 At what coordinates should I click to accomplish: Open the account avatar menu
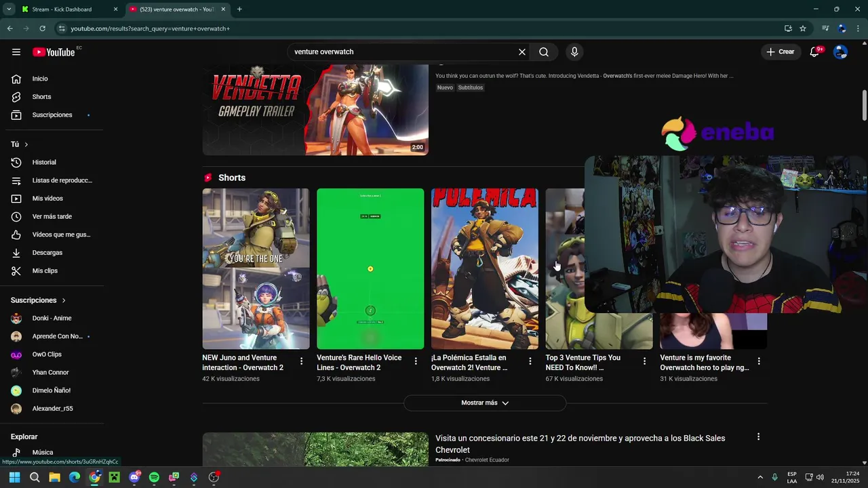(x=841, y=52)
